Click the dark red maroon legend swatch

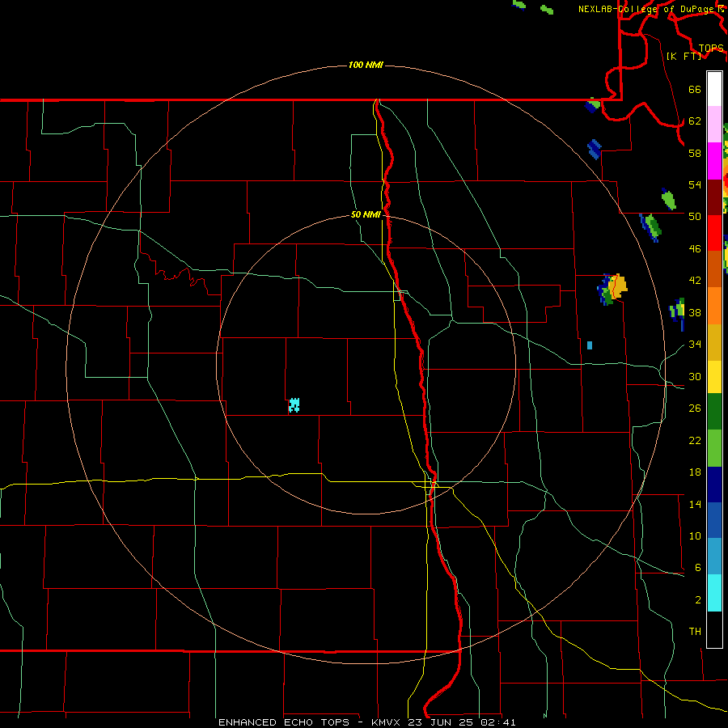[x=714, y=197]
